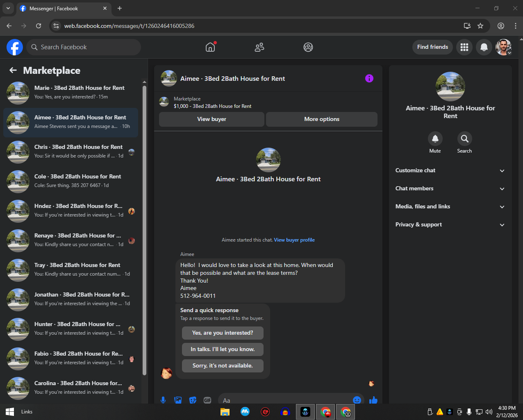Open the Windows Start menu
The height and width of the screenshot is (420, 523).
[x=10, y=412]
